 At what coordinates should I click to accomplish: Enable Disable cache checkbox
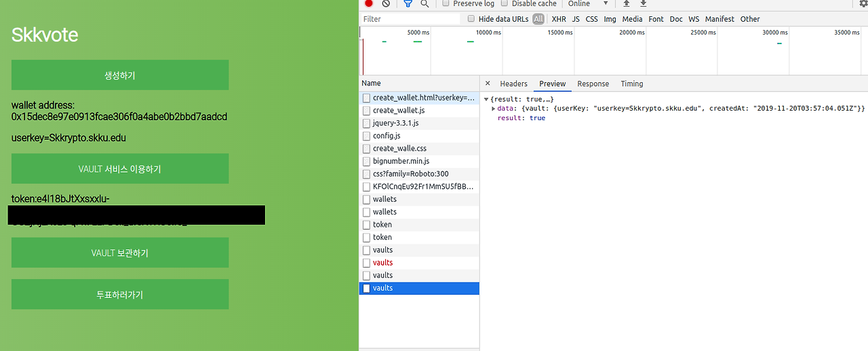click(505, 3)
